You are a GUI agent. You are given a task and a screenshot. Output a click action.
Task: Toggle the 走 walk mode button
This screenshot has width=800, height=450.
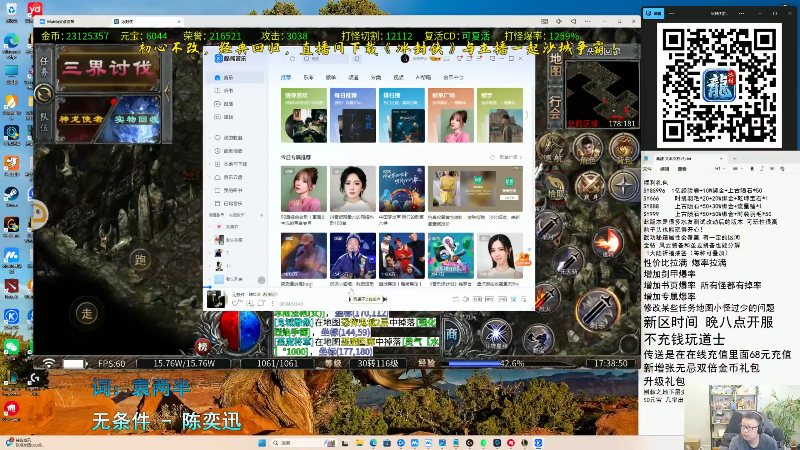[87, 313]
